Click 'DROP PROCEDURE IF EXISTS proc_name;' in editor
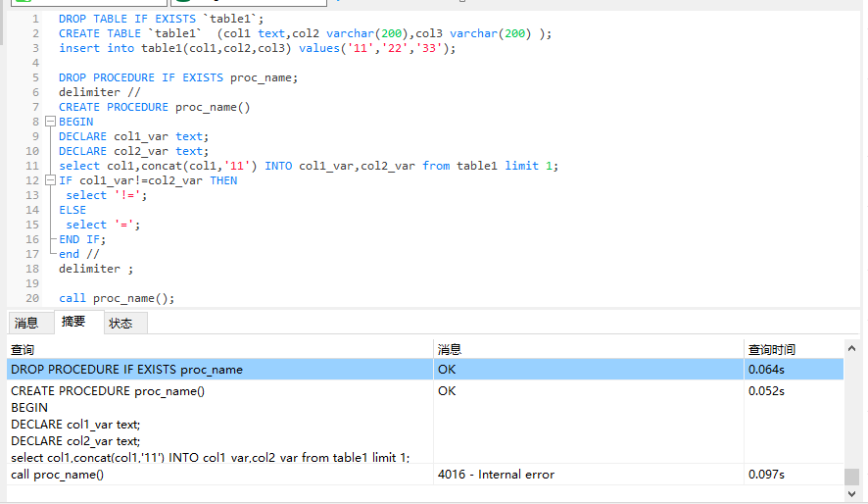 pyautogui.click(x=178, y=77)
